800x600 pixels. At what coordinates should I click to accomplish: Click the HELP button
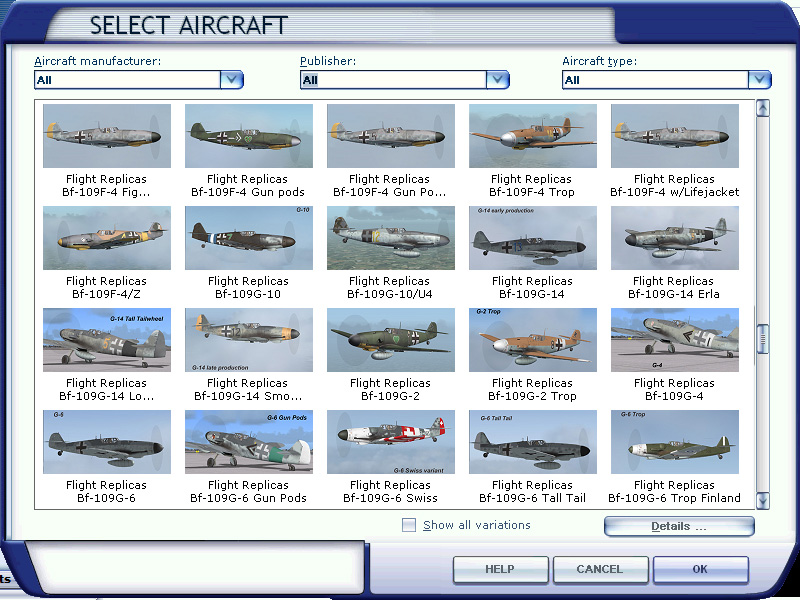point(500,569)
